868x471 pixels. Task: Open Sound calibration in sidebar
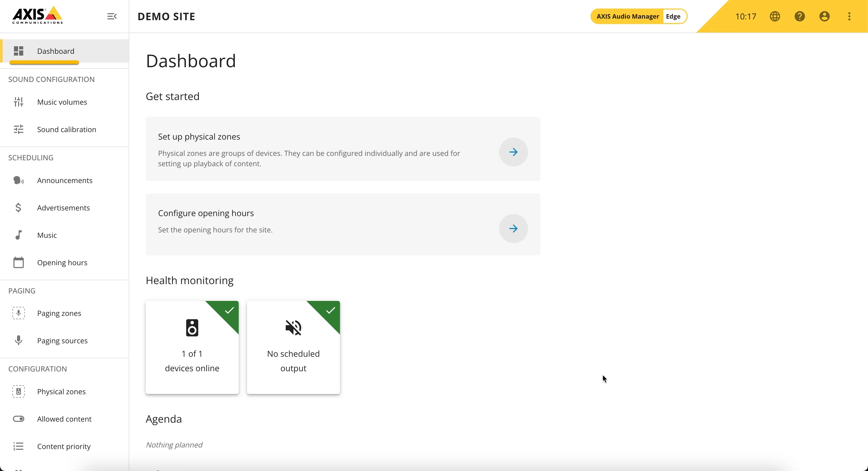click(x=65, y=130)
